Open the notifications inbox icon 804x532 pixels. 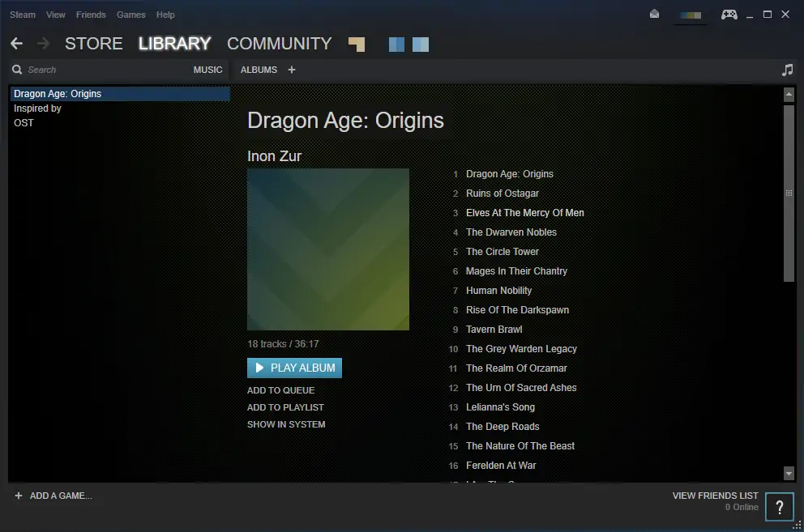click(654, 15)
